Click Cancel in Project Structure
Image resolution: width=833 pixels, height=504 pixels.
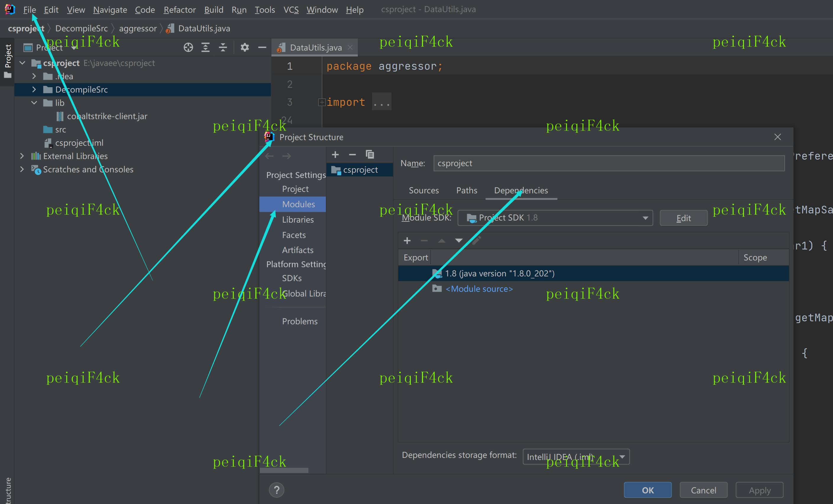(x=703, y=490)
